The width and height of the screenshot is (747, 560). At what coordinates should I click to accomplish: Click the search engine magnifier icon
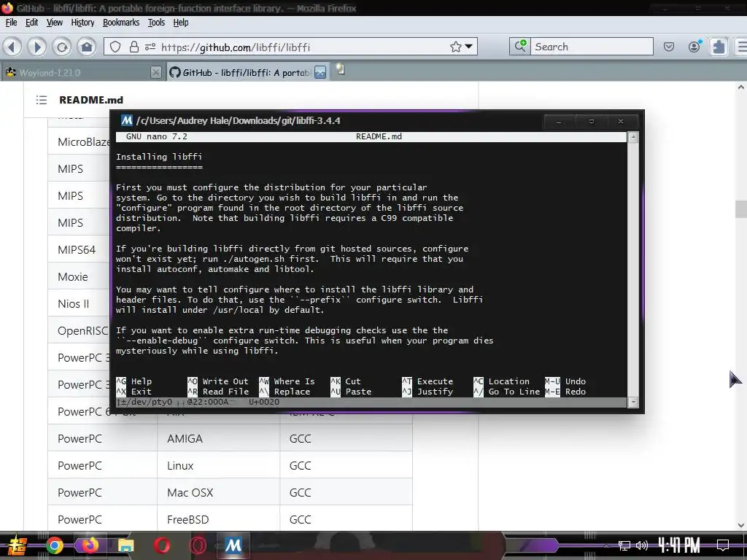point(519,46)
